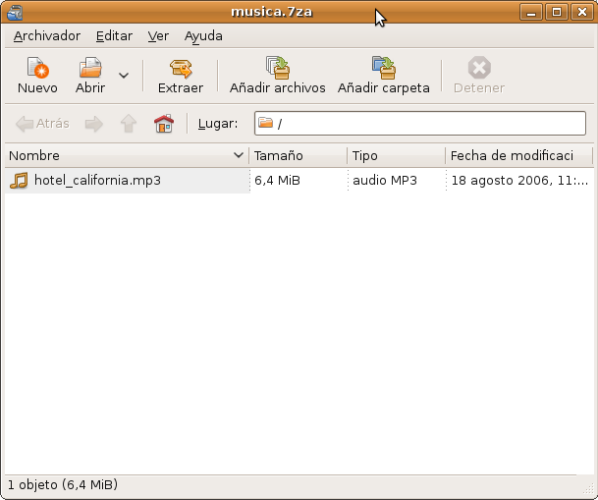Click the forward navigation arrow
598x500 pixels.
(x=94, y=124)
